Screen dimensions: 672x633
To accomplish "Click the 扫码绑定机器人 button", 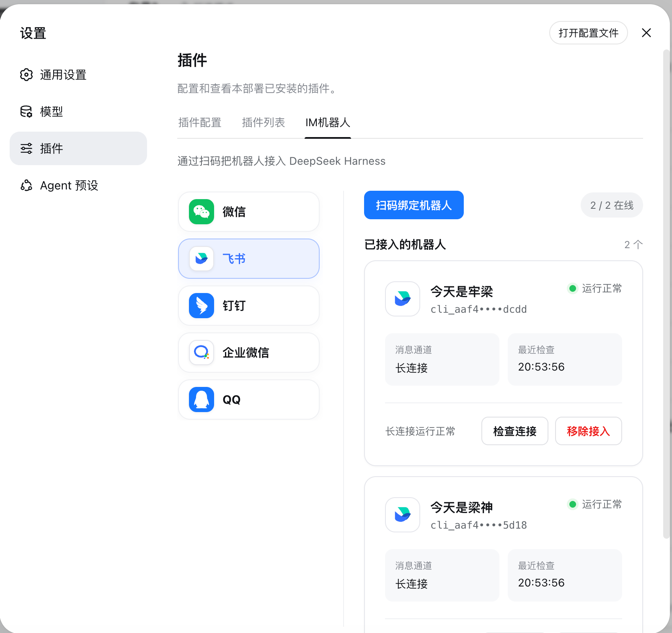I will pyautogui.click(x=414, y=205).
